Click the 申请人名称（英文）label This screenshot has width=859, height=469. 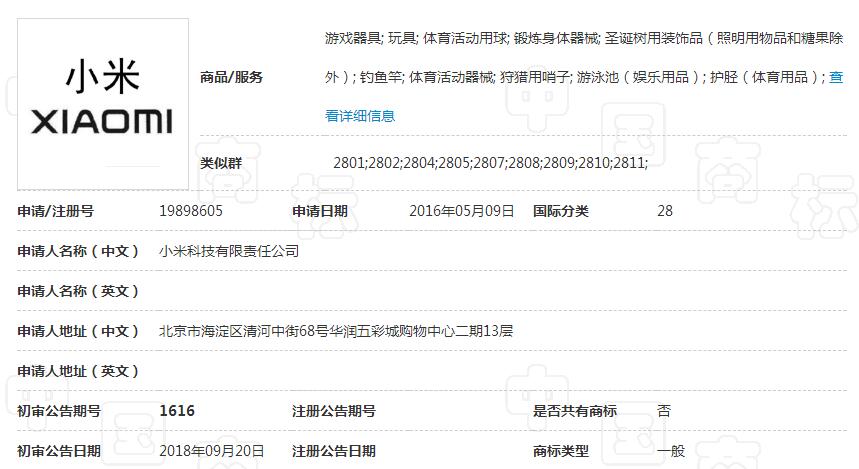pyautogui.click(x=78, y=291)
